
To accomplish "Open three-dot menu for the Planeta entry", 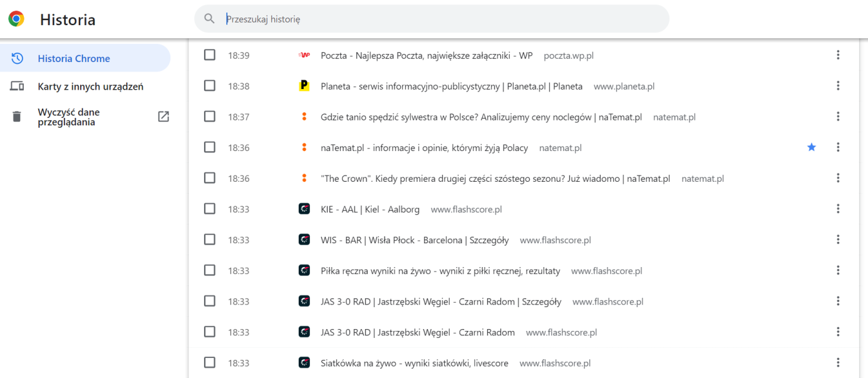I will tap(838, 86).
